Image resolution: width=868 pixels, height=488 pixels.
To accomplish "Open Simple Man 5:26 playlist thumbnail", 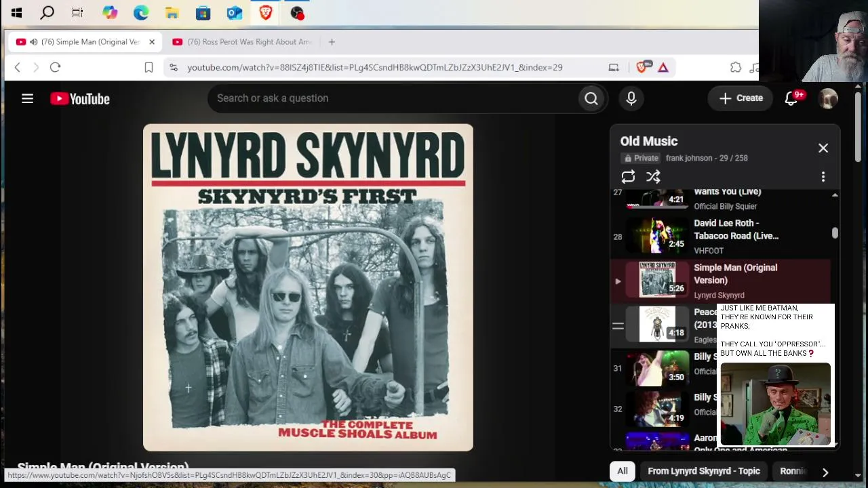I will (657, 279).
